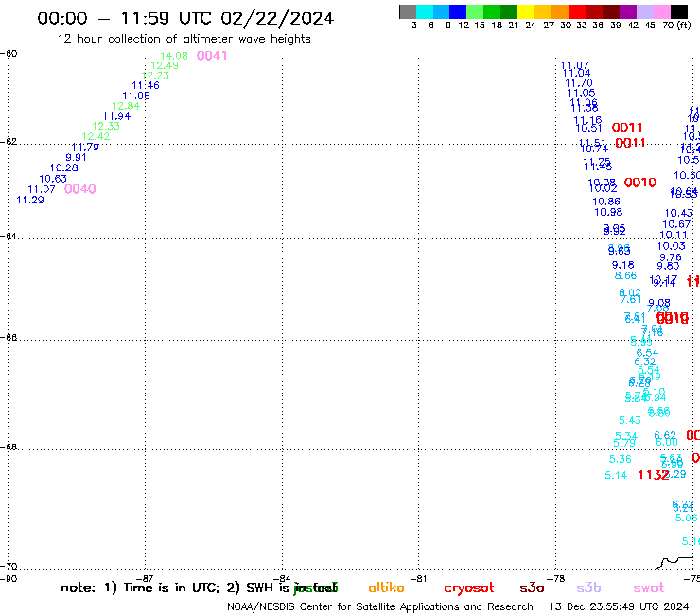Click the -84 longitude axis label
Screen dimensions: 700x615
coord(282,579)
